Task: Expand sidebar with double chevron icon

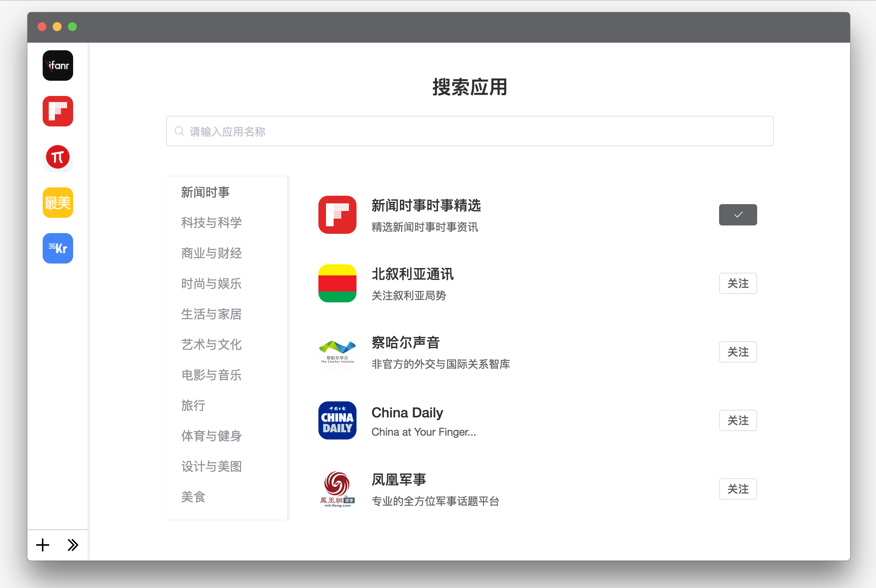Action: click(x=73, y=545)
